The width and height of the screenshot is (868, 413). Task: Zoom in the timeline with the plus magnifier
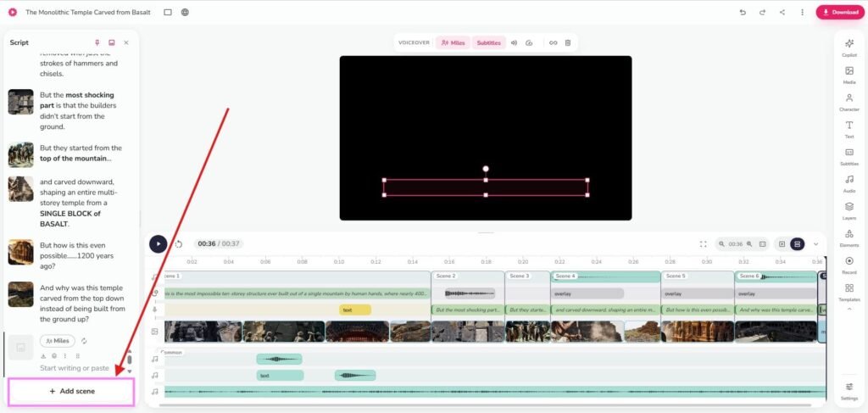point(749,243)
